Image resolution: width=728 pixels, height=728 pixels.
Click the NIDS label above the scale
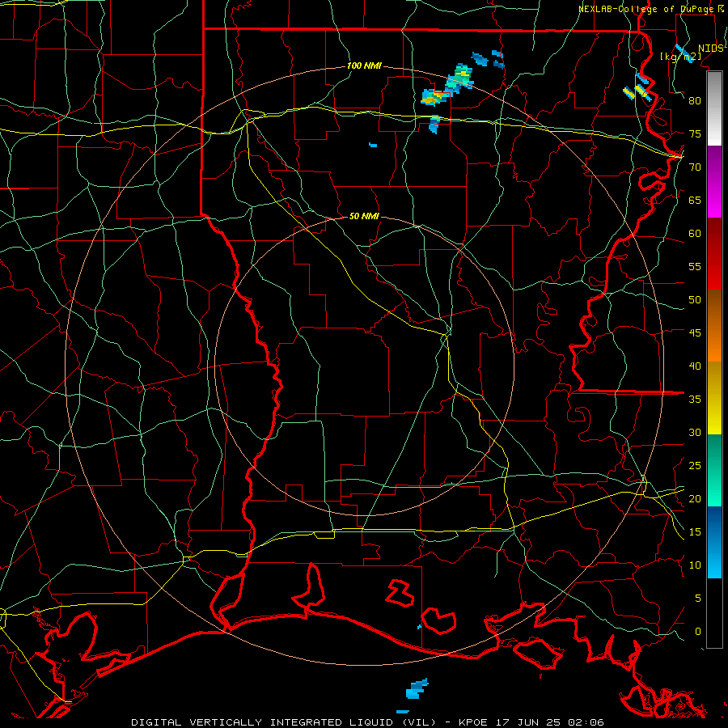click(x=710, y=49)
